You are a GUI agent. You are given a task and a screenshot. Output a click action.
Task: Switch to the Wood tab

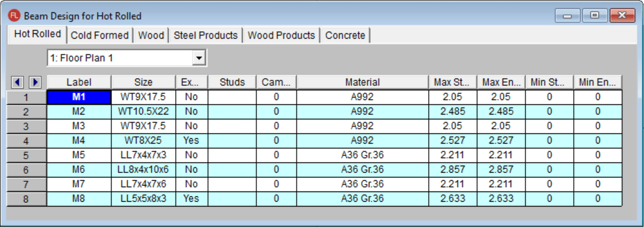151,36
